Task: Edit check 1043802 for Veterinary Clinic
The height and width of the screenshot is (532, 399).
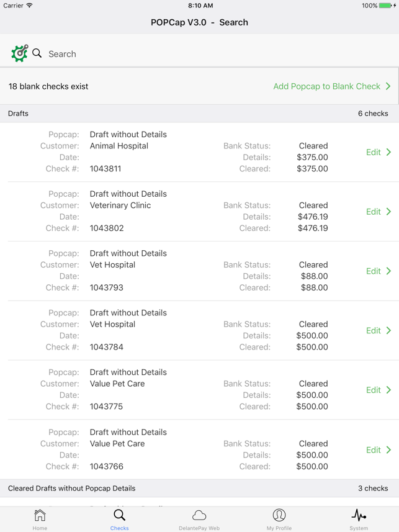Action: pyautogui.click(x=374, y=212)
